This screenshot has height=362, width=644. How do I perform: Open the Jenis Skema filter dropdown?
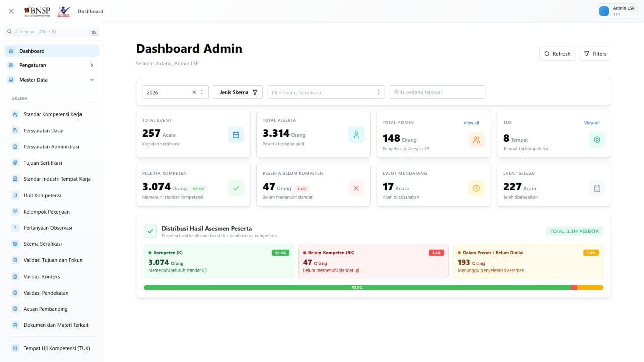coord(238,92)
